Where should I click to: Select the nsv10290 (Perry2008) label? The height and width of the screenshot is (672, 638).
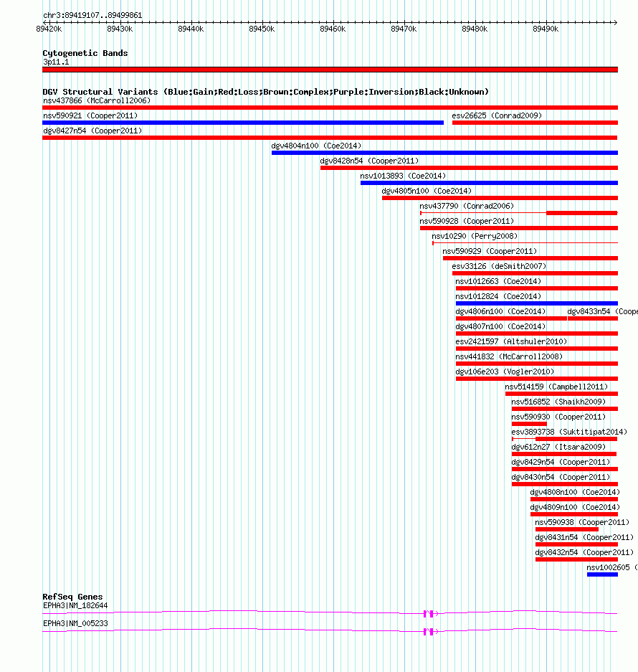coord(475,236)
